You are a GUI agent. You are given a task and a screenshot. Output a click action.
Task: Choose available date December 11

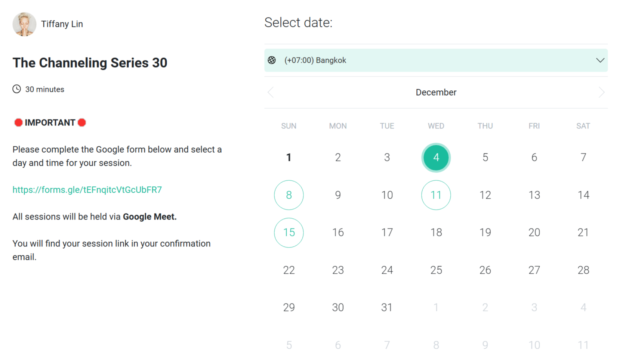pyautogui.click(x=436, y=195)
